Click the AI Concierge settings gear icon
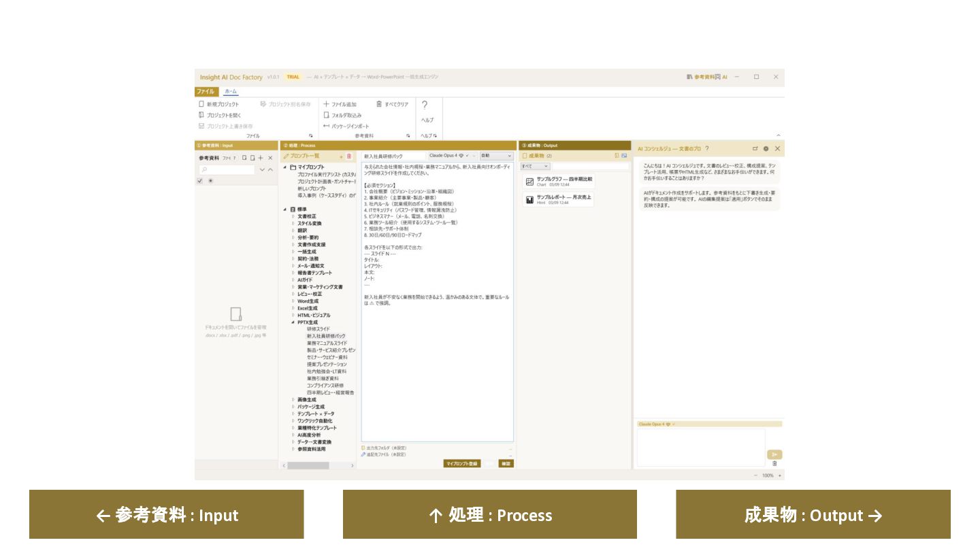 tap(766, 148)
